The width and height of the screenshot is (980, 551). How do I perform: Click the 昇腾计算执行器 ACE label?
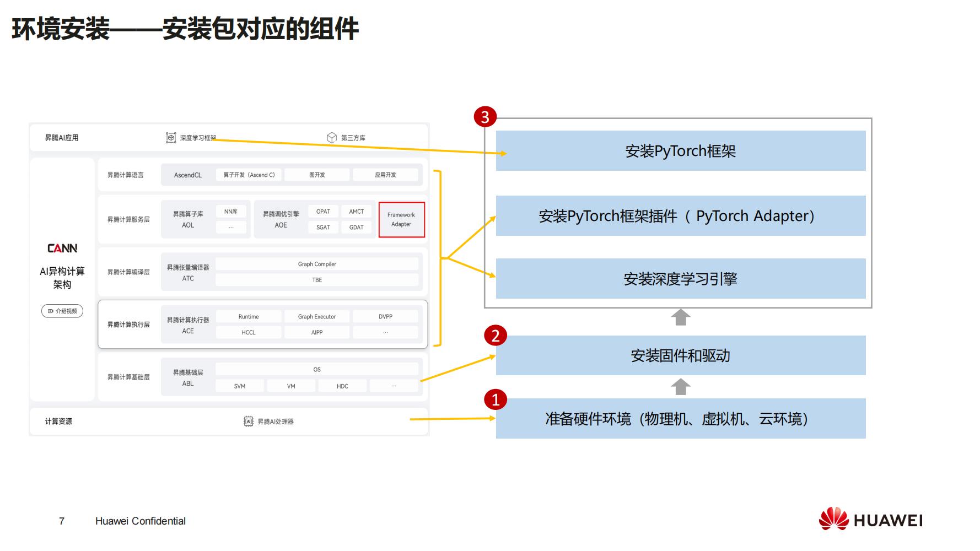coord(188,325)
